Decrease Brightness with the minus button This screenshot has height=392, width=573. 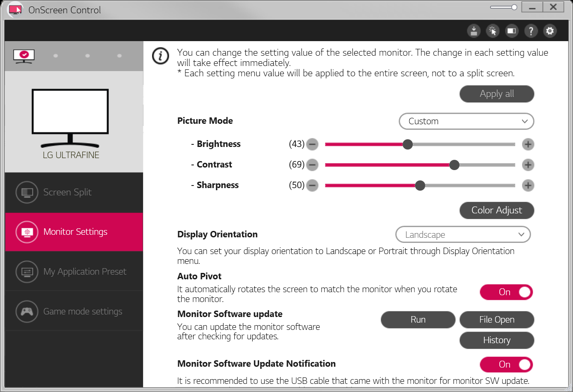pos(313,144)
